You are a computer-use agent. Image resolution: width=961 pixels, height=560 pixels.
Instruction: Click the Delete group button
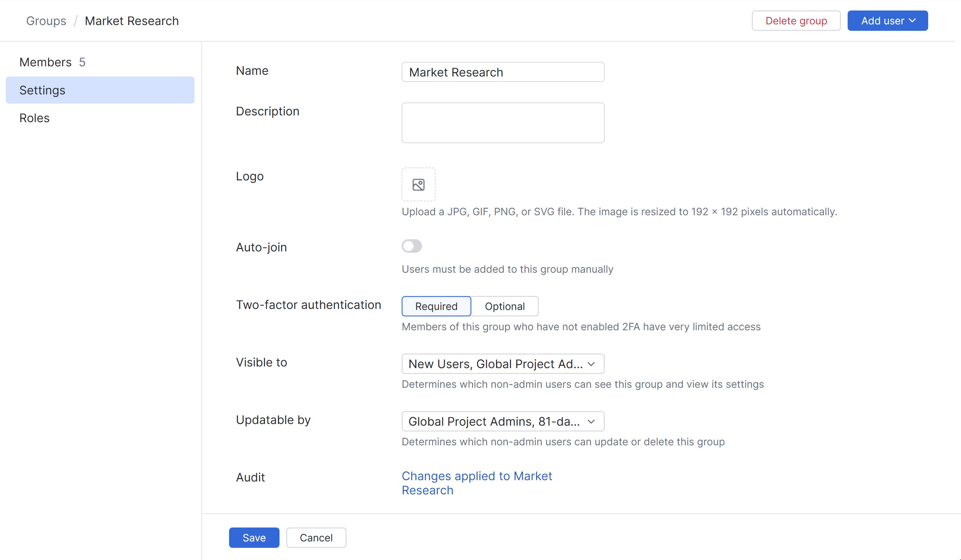point(796,21)
